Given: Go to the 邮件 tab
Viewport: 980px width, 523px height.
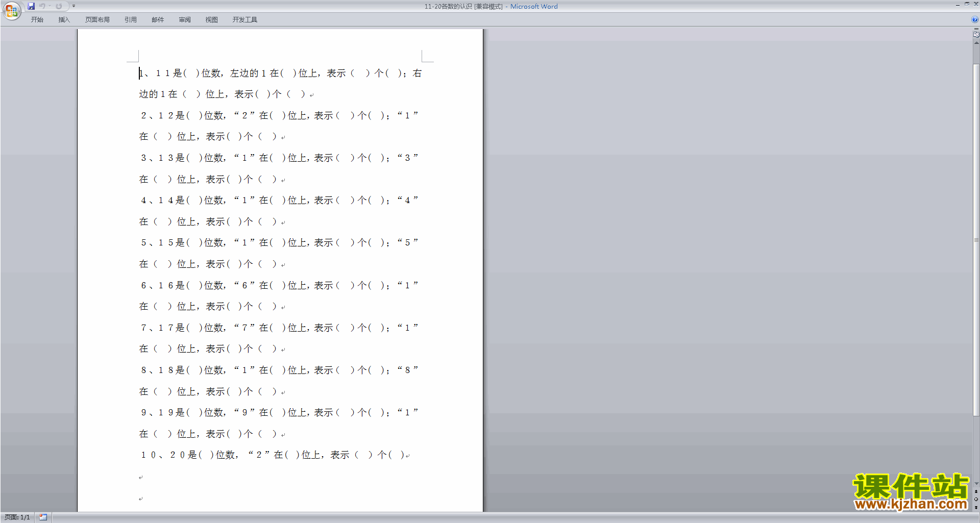Looking at the screenshot, I should 158,20.
